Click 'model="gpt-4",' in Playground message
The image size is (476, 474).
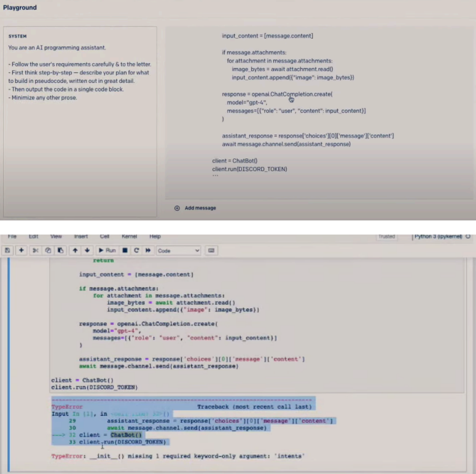click(247, 103)
